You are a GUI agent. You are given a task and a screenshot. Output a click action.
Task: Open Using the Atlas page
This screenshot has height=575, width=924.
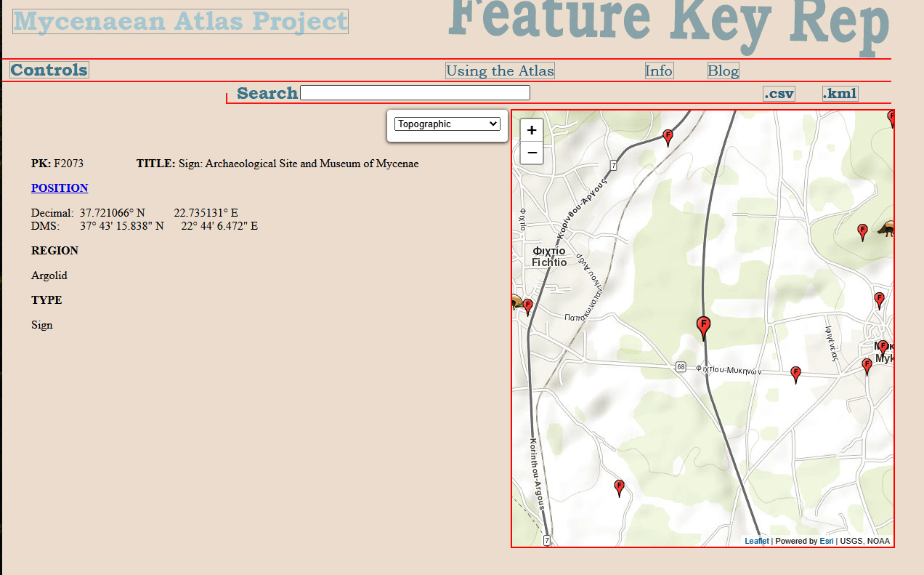click(x=500, y=71)
